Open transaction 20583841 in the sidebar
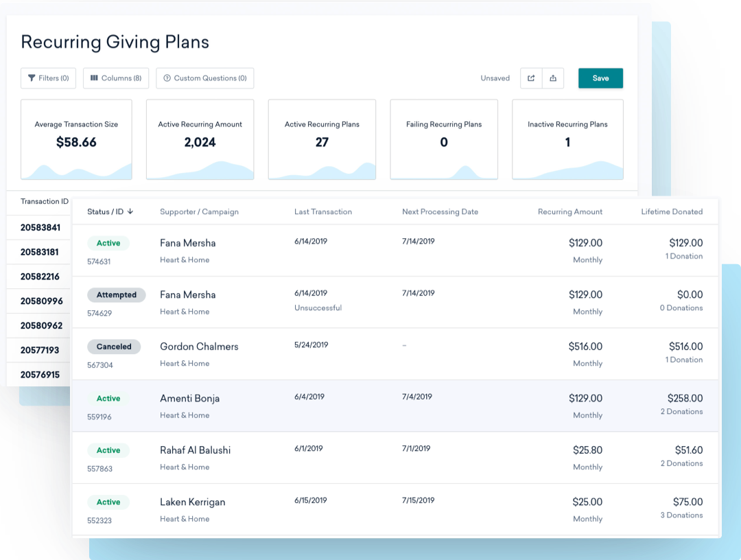 (41, 227)
